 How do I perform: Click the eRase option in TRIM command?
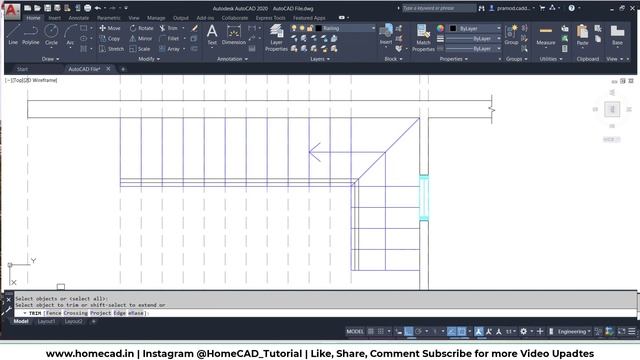136,313
